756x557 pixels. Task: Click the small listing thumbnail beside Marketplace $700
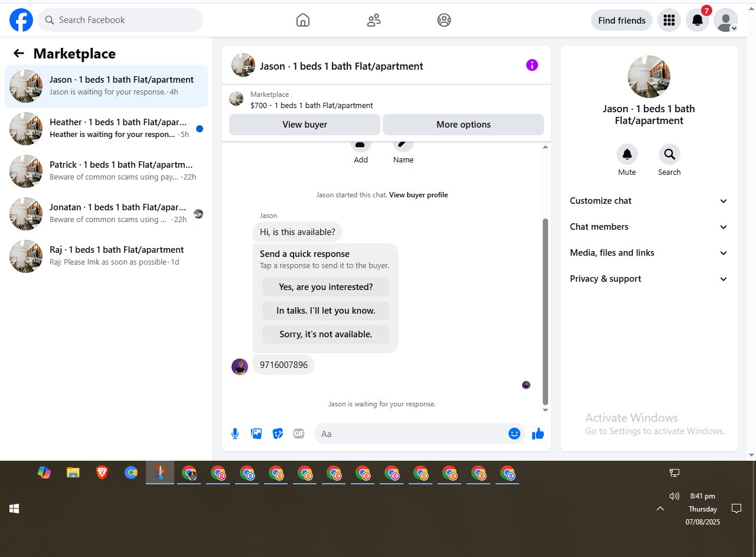(236, 99)
